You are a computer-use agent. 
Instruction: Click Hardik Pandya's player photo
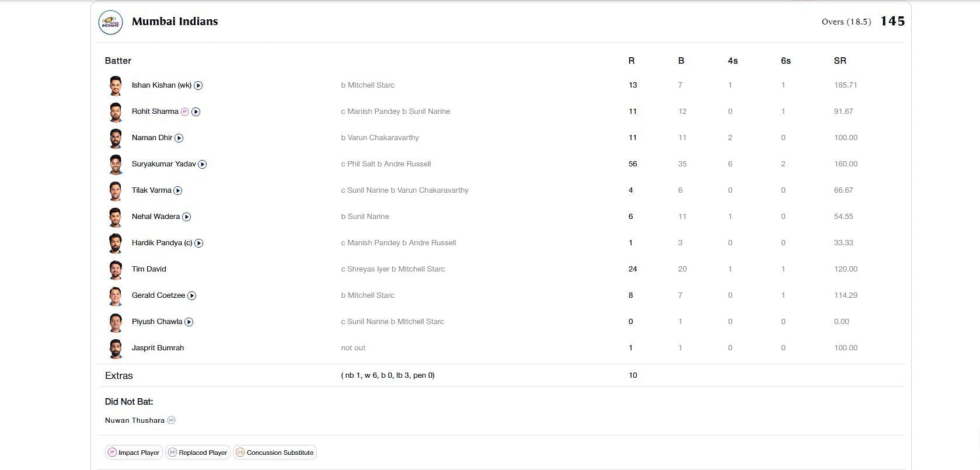click(x=116, y=243)
